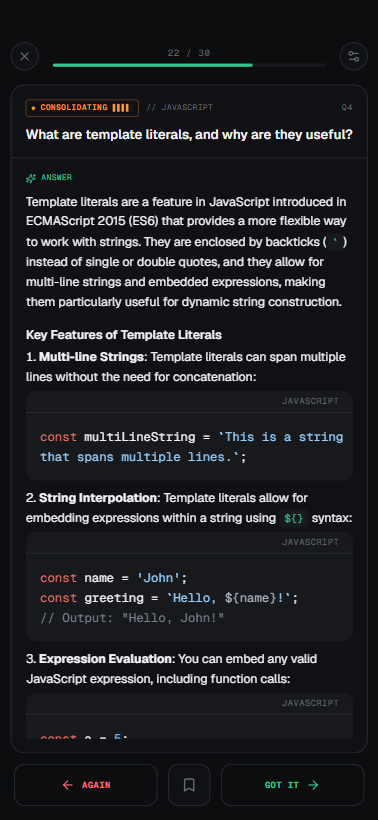Screen dimensions: 378x820
Task: Click JAVASCRIPT label on second code block
Action: pos(310,542)
